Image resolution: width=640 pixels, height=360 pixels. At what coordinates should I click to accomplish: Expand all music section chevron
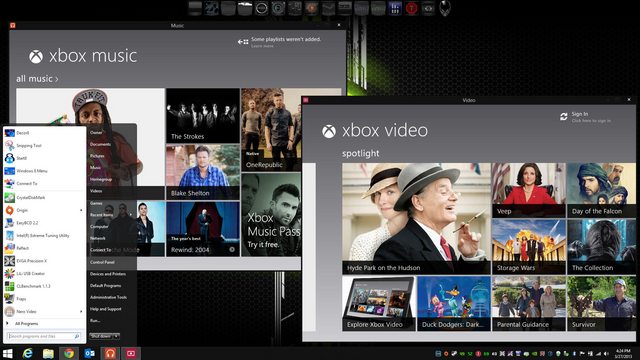pyautogui.click(x=57, y=79)
